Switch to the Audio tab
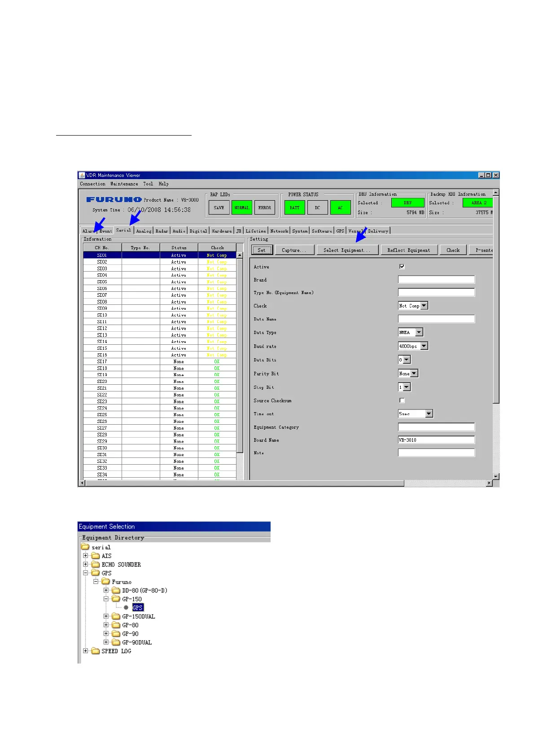This screenshot has height=756, width=534. 179,231
